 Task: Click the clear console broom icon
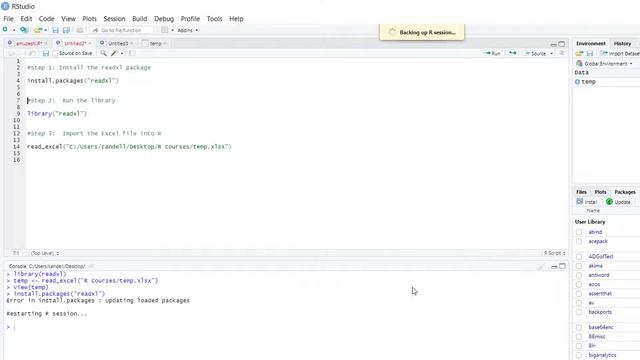tap(541, 267)
